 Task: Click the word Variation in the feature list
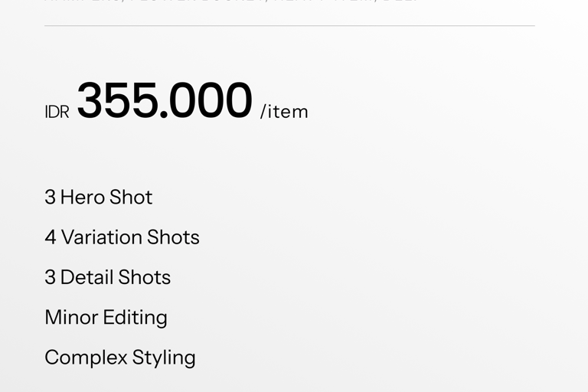102,237
